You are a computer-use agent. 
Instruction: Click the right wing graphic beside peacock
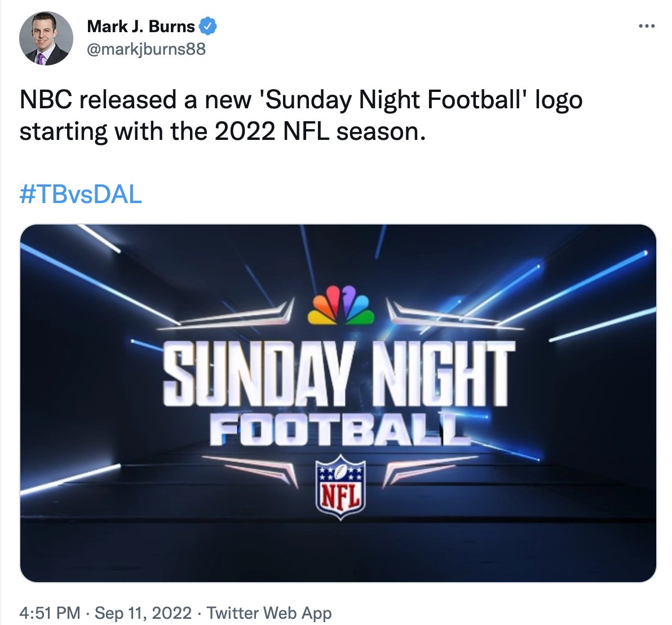(x=454, y=315)
